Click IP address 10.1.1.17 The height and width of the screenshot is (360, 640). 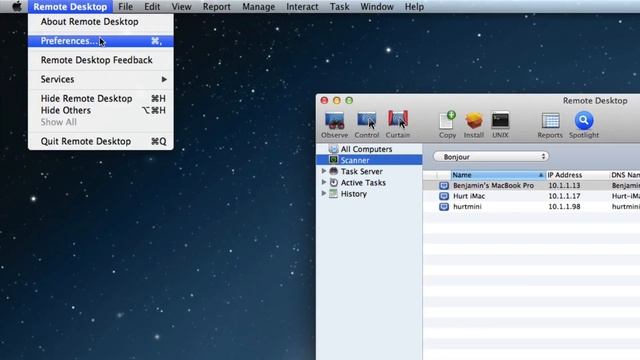[x=564, y=196]
